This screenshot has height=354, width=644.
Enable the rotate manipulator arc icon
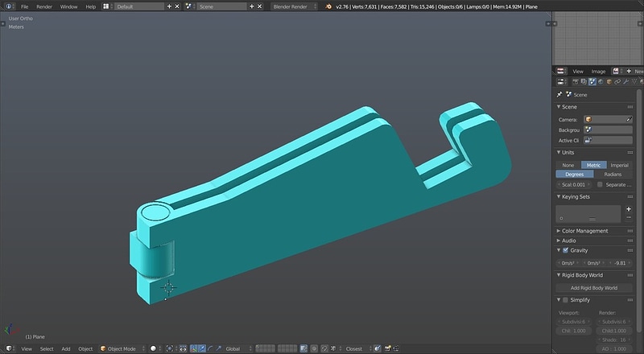click(210, 348)
